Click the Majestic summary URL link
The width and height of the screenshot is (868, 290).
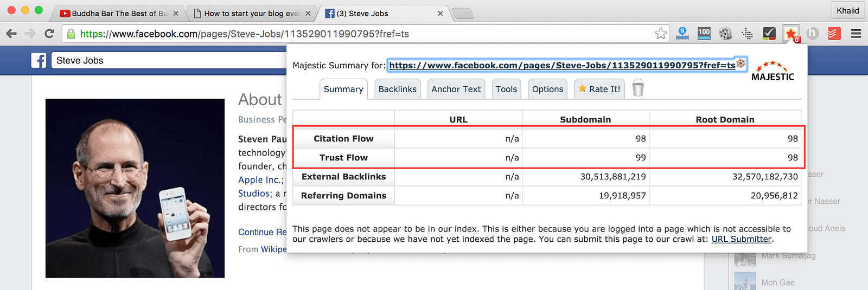click(x=562, y=65)
